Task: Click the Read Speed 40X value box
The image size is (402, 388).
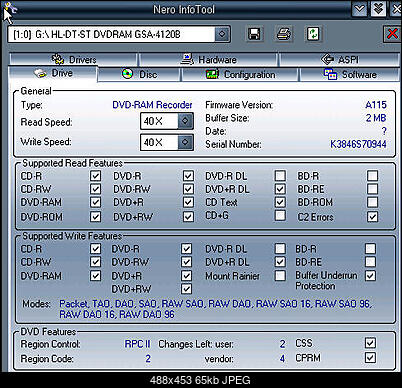Action: (x=159, y=121)
